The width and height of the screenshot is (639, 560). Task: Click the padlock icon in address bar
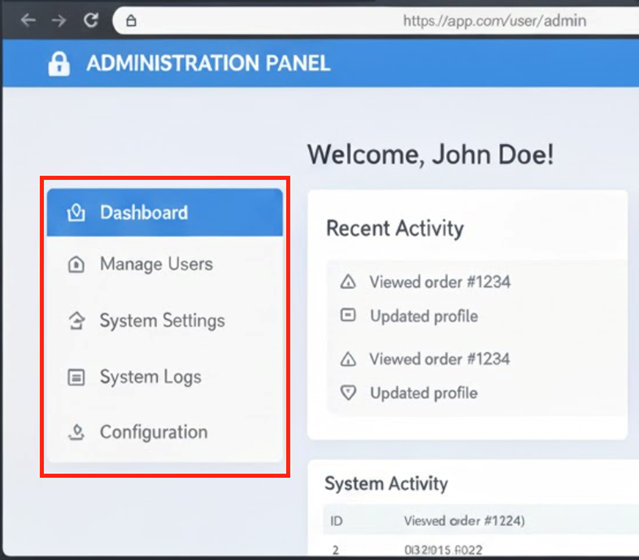pyautogui.click(x=131, y=20)
